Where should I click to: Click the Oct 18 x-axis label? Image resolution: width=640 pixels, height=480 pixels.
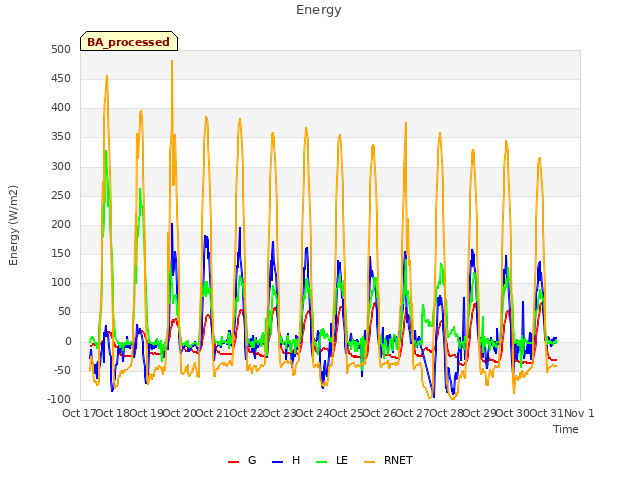pos(113,413)
